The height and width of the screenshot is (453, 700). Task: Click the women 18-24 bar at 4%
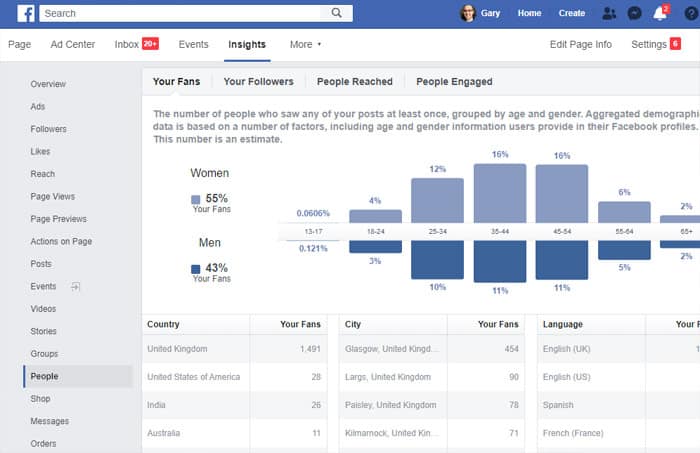tap(375, 216)
